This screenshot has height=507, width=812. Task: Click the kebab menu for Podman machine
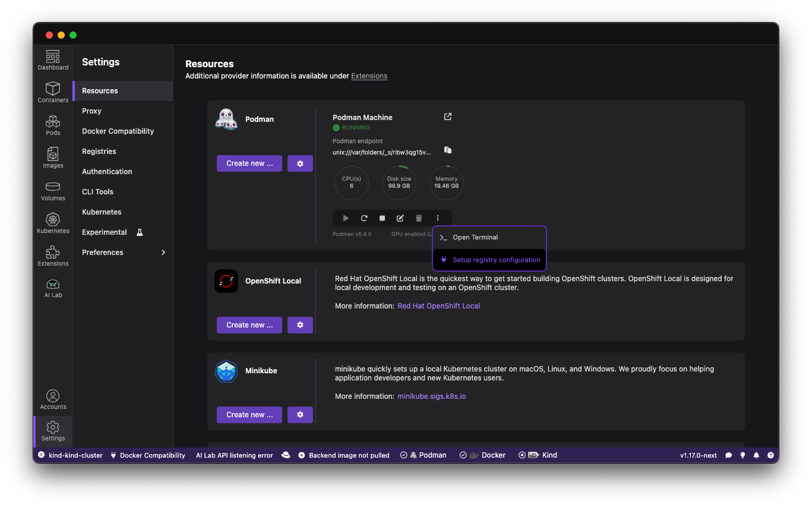point(438,218)
